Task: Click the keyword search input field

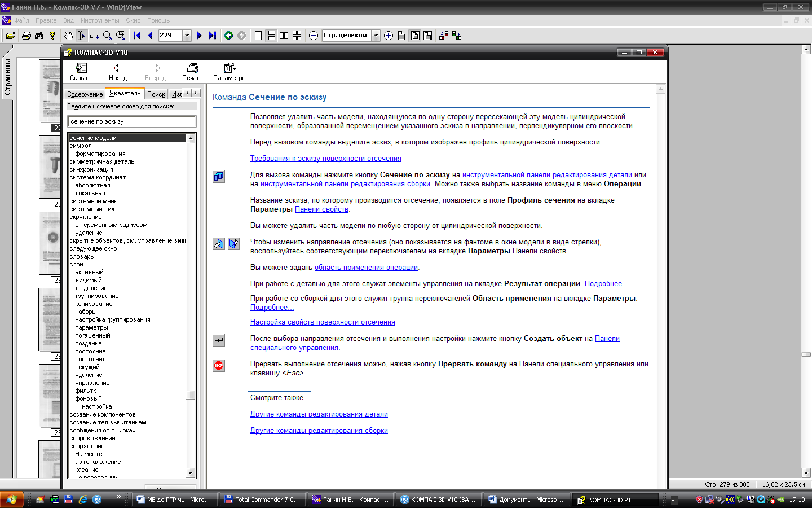Action: point(132,121)
